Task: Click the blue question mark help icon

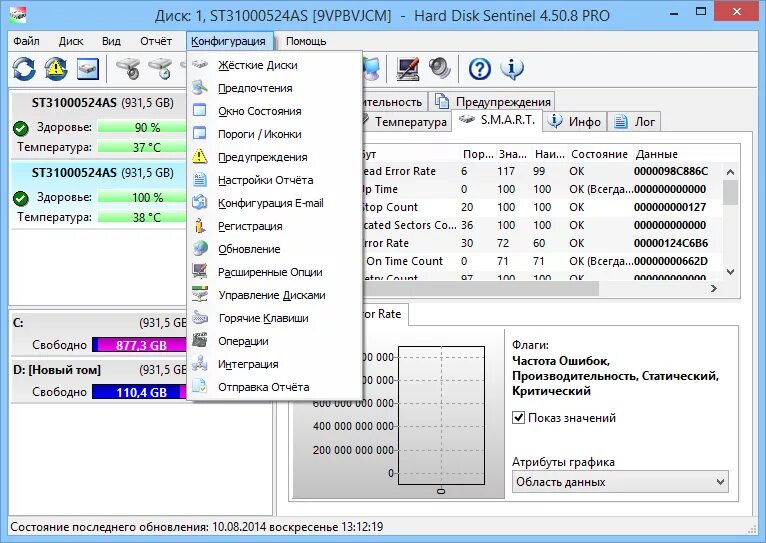Action: coord(480,69)
